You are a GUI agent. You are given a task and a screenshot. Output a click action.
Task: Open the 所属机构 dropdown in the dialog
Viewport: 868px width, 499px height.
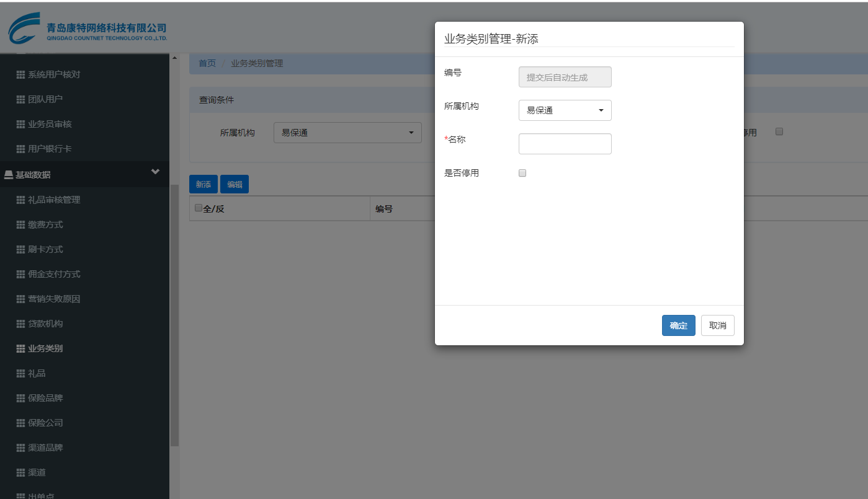click(565, 110)
